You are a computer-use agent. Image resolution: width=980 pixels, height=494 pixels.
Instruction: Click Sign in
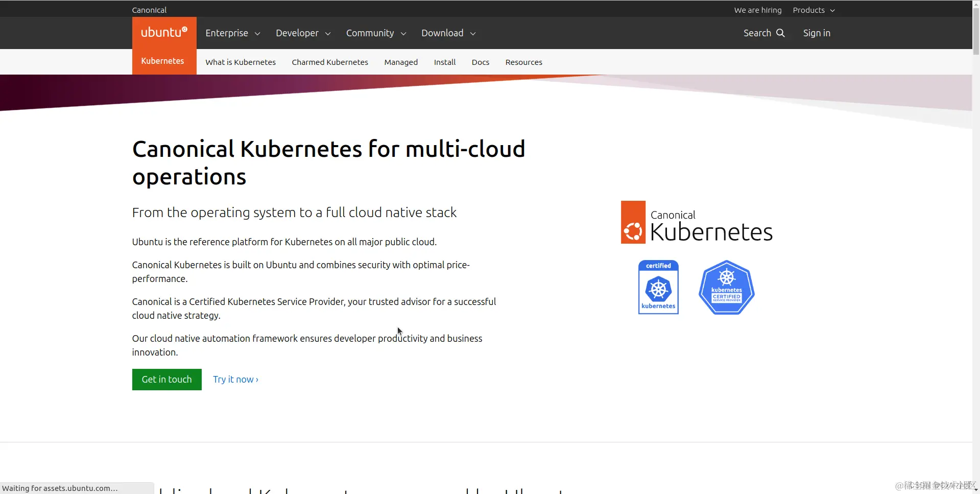[x=817, y=33]
